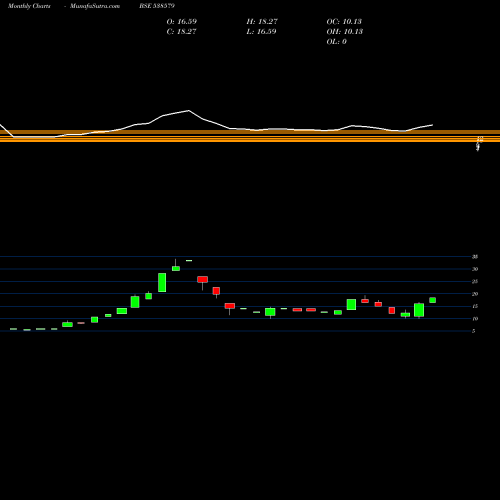Click the 'OH: 10.13' readout
500x500 pixels.
pos(345,31)
